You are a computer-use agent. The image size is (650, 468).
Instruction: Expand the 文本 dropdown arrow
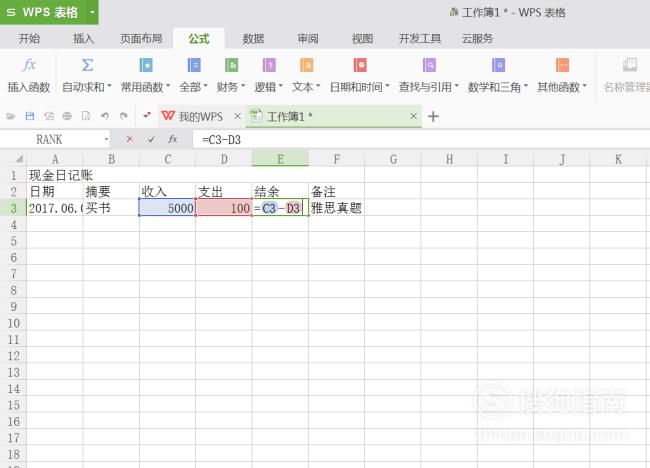click(318, 86)
